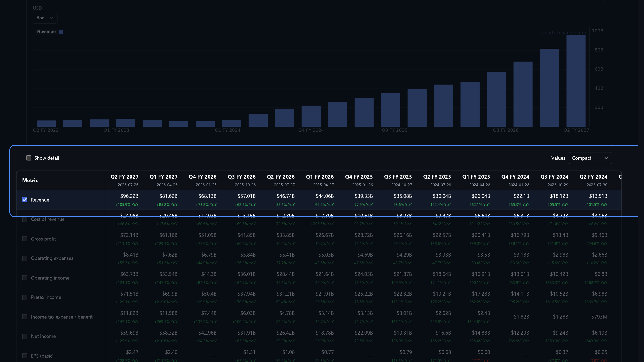The width and height of the screenshot is (644, 362).
Task: Enable the Show detail checkbox
Action: point(29,158)
